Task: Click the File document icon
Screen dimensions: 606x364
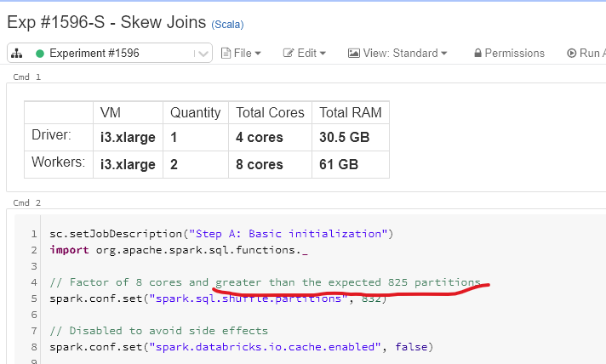Action: tap(226, 54)
